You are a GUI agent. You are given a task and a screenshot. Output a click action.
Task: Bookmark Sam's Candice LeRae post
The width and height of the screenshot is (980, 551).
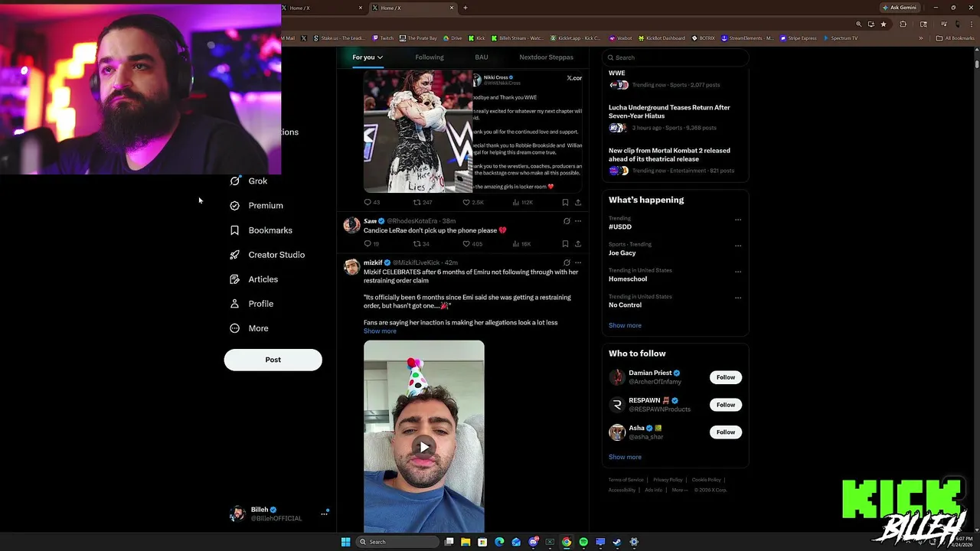(565, 243)
